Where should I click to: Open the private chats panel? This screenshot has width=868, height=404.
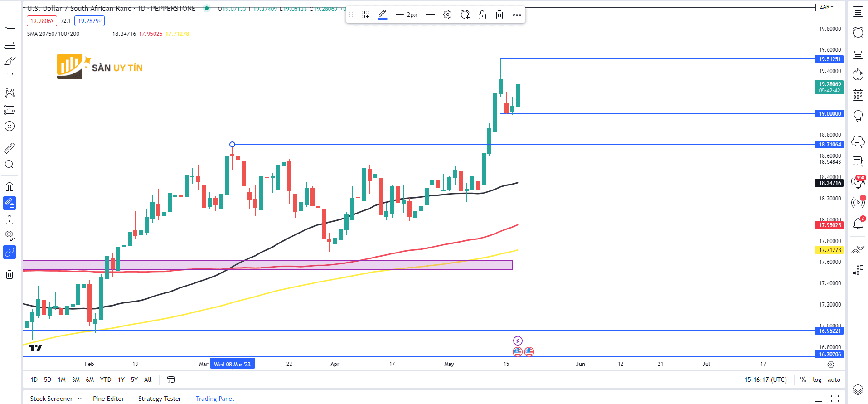click(x=858, y=161)
